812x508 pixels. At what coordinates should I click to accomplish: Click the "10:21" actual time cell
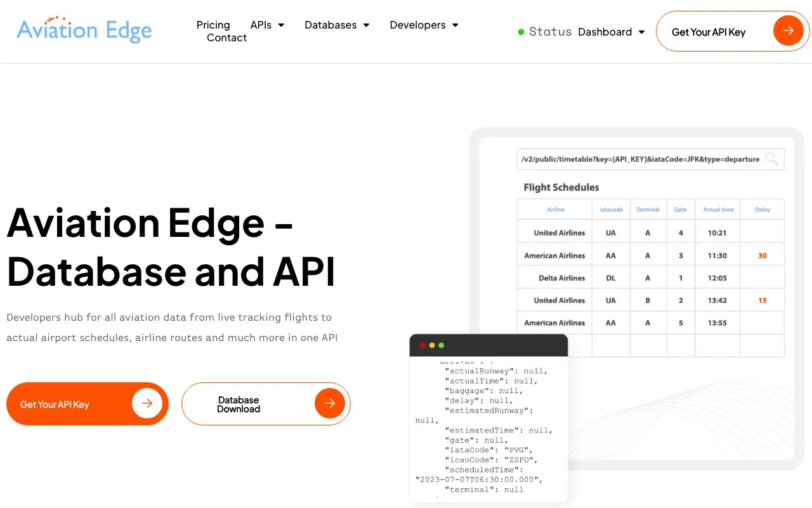(x=717, y=233)
